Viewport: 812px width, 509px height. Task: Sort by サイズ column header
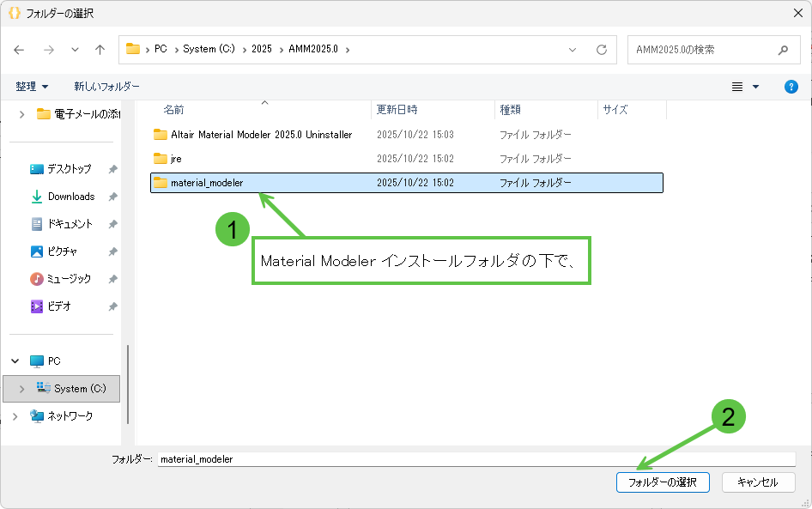pos(615,110)
